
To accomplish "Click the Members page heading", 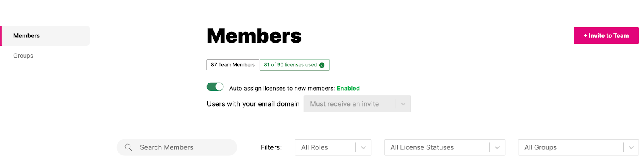I will pos(254,36).
